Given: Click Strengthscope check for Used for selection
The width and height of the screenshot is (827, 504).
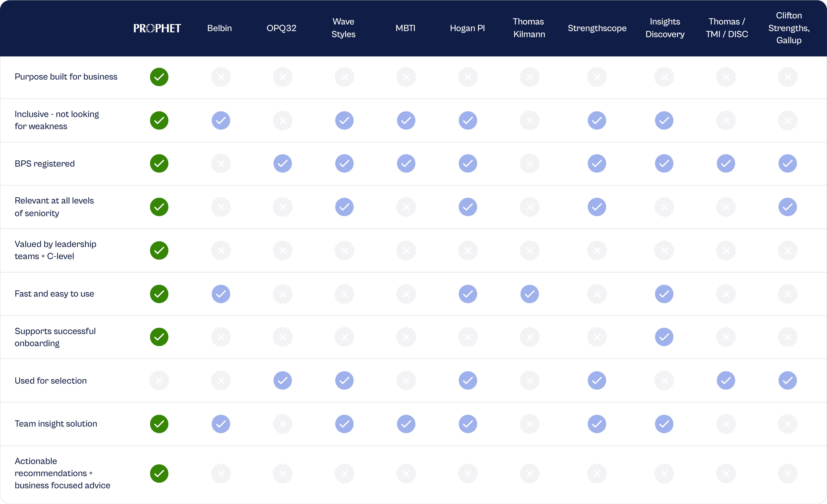Looking at the screenshot, I should click(x=597, y=381).
